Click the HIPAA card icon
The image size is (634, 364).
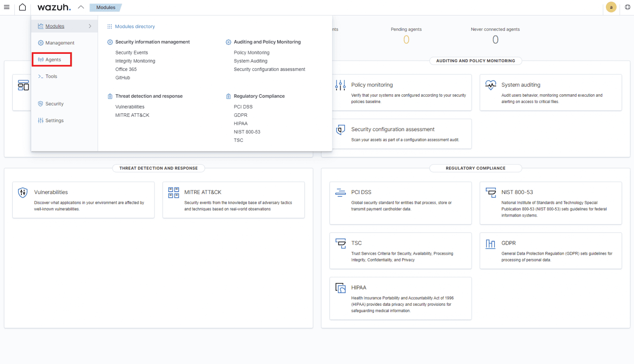click(x=340, y=288)
